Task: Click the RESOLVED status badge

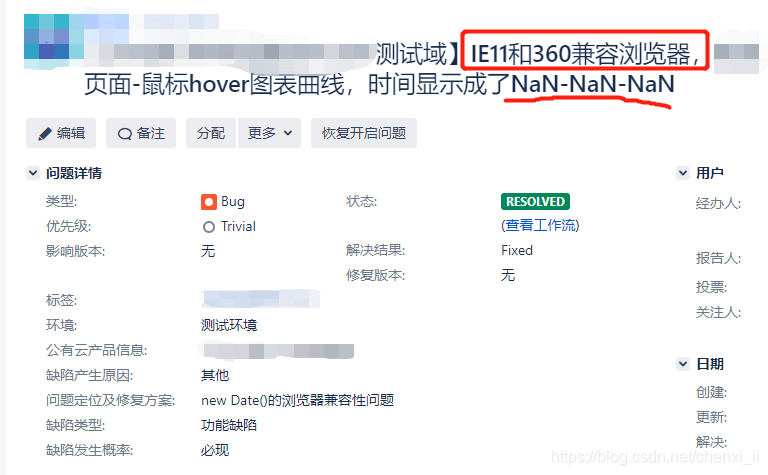Action: tap(535, 202)
